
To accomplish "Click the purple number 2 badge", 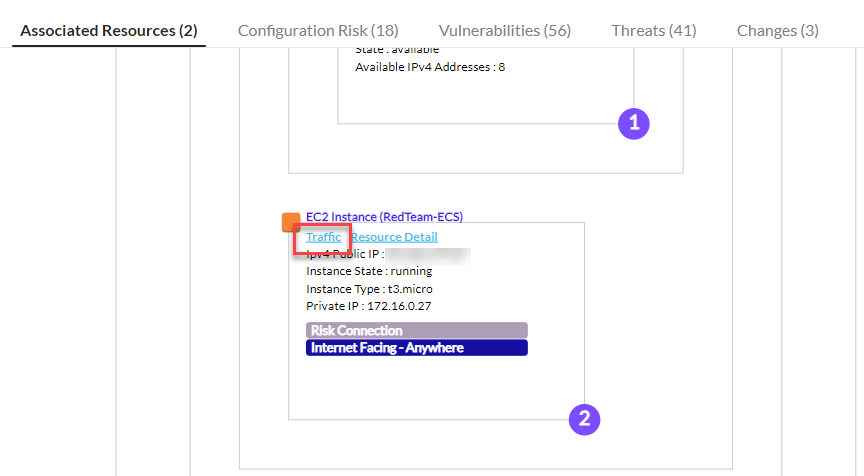I will [585, 419].
